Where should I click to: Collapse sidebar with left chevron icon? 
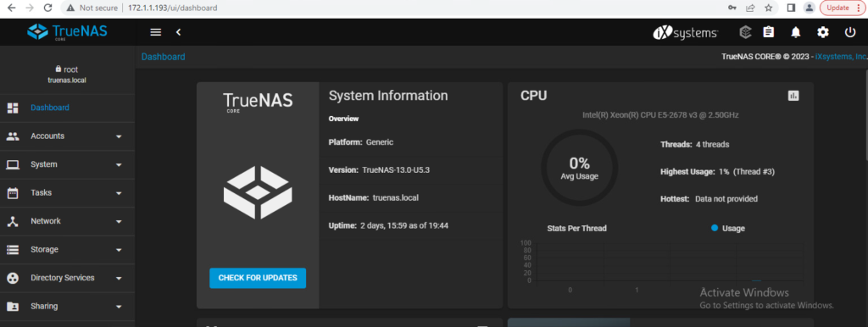coord(178,32)
